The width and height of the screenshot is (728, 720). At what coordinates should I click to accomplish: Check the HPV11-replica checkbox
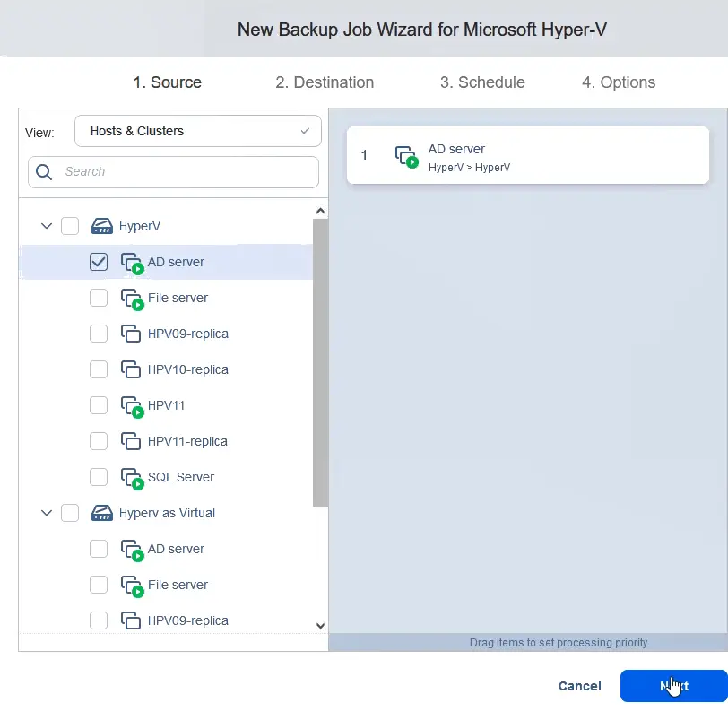coord(99,441)
